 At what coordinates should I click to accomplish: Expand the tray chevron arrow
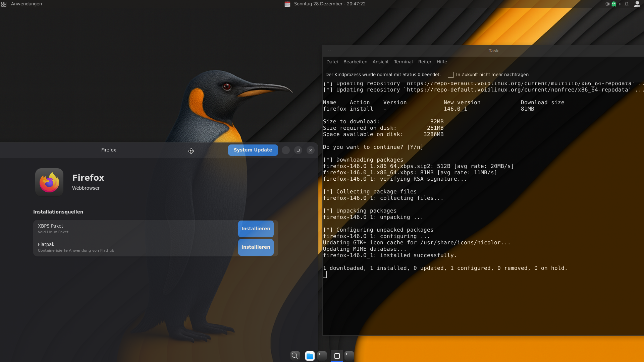coord(620,4)
